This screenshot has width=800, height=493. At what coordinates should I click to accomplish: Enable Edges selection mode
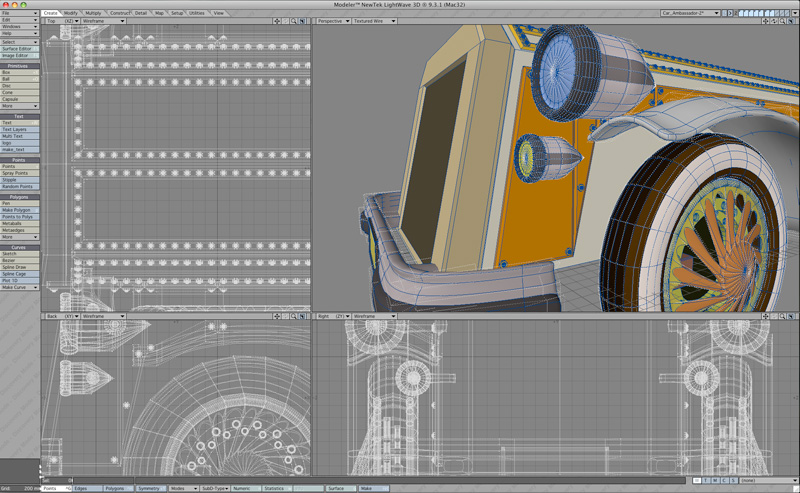(86, 489)
